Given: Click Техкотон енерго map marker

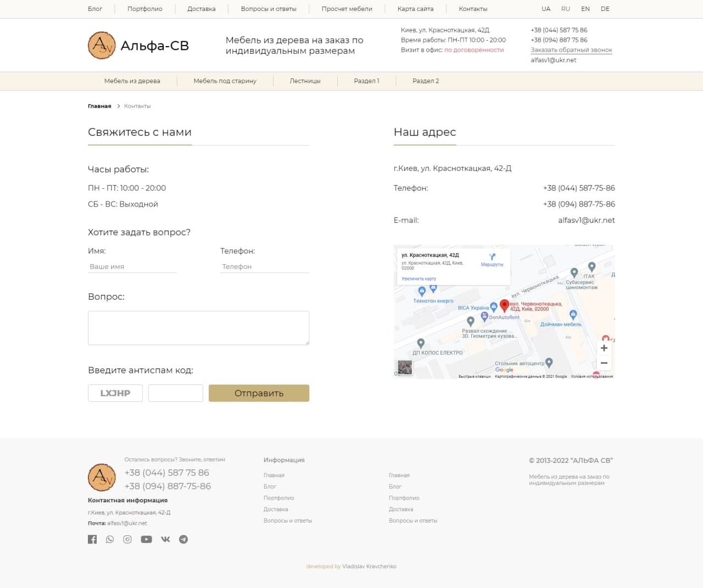Looking at the screenshot, I should tap(422, 291).
